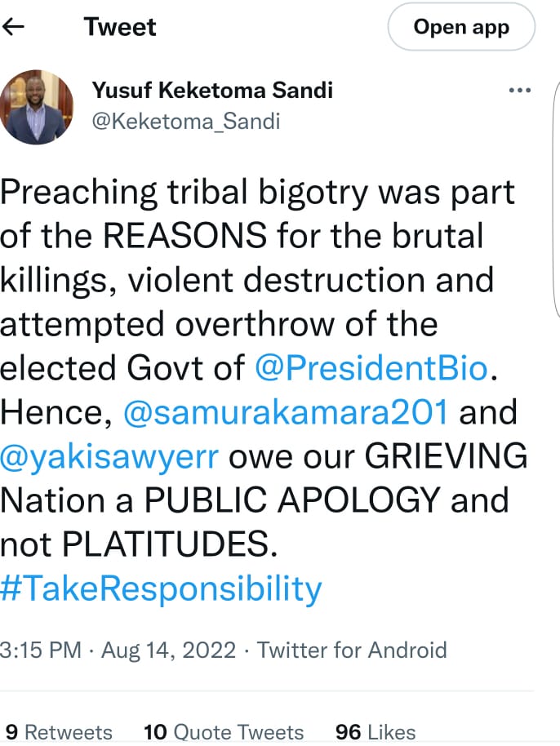Viewport: 560px width, 746px height.
Task: Open the Twitter for Android source label
Action: tap(352, 651)
